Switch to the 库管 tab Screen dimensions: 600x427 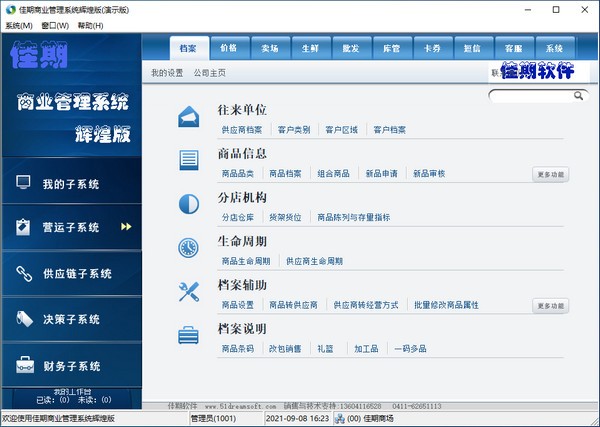pos(391,47)
